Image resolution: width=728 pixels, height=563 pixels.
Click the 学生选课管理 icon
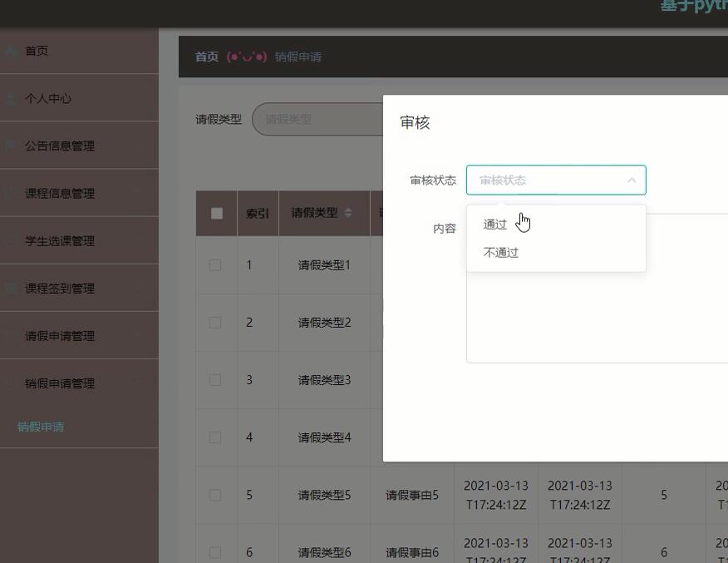10,240
